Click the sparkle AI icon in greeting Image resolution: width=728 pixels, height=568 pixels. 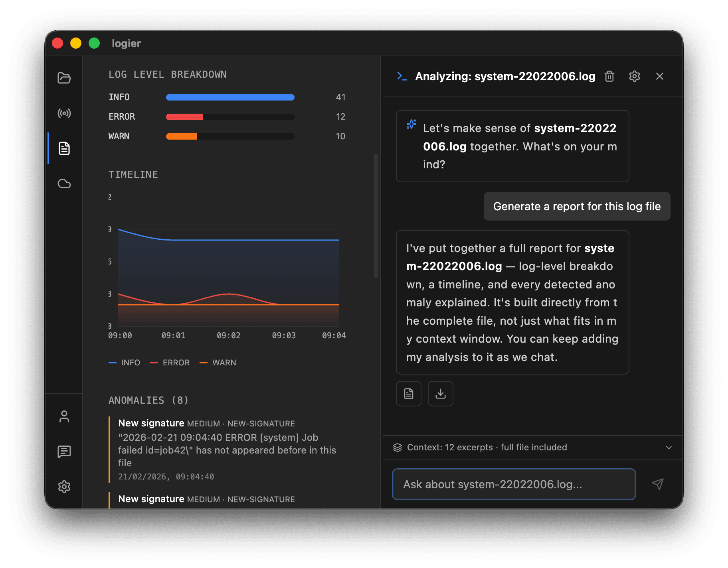tap(411, 124)
